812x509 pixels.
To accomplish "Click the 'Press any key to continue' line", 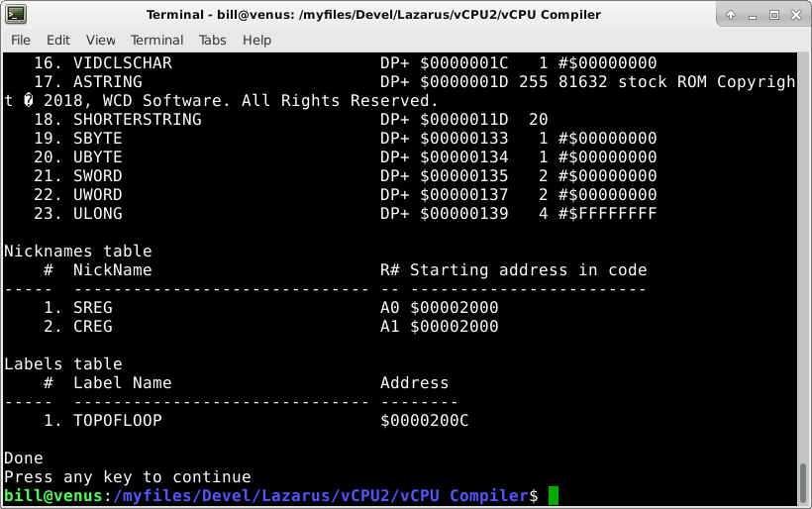I will pos(127,477).
